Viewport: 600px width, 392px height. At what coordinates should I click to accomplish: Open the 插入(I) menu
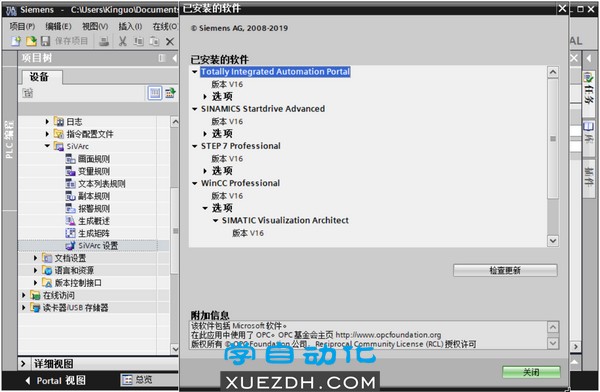130,26
